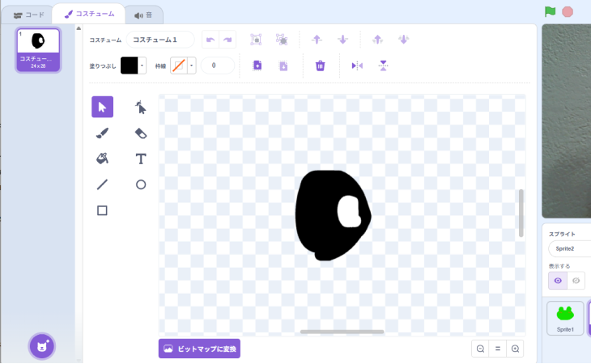Select the Eraser tool

coord(141,133)
